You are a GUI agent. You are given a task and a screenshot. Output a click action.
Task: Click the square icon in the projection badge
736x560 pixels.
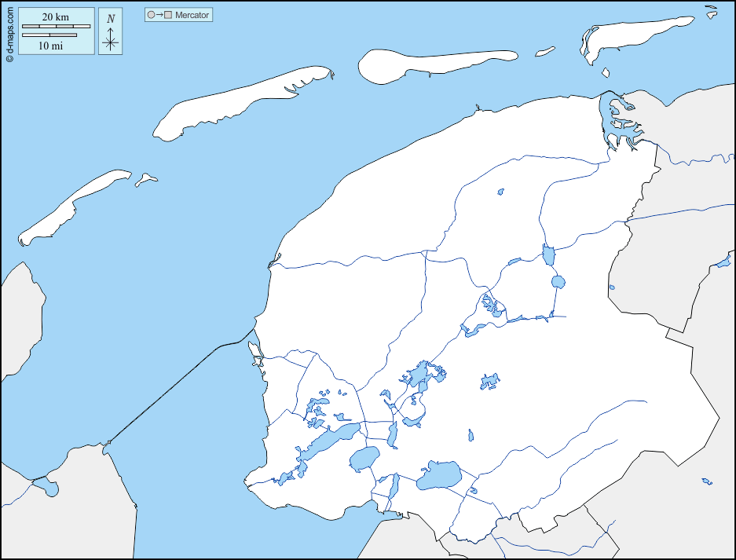pyautogui.click(x=168, y=15)
